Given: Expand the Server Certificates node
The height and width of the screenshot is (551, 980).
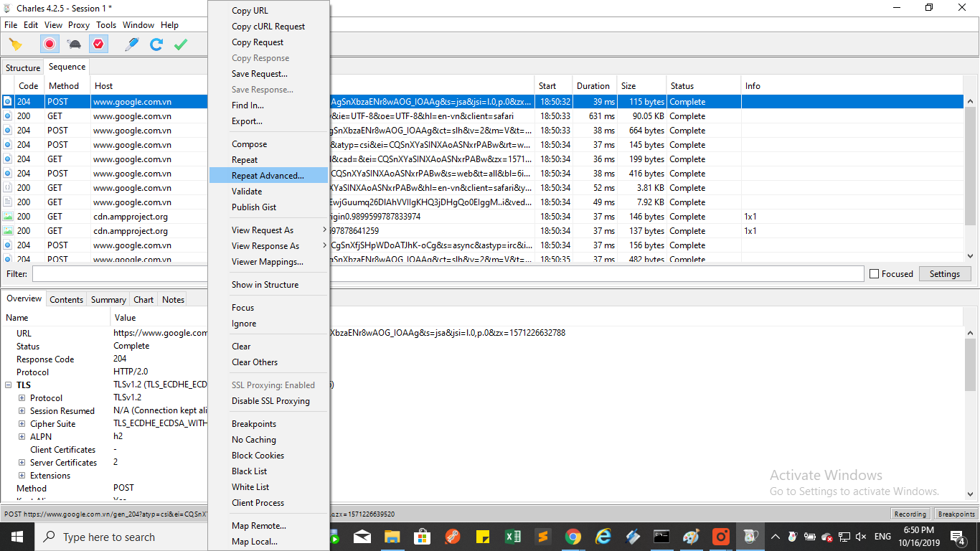Looking at the screenshot, I should click(x=22, y=463).
